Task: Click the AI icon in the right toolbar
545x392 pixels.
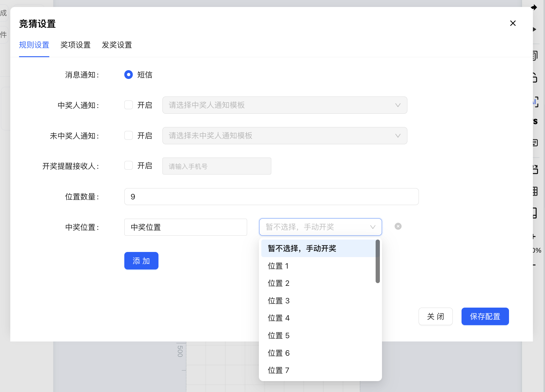Action: (535, 102)
